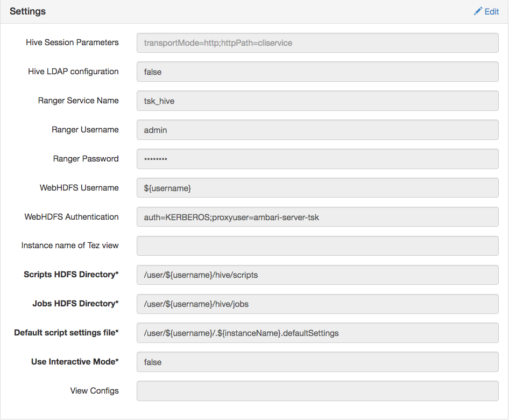Click the empty Instance name of Tez view field
Viewport: 509px width, 420px height.
[317, 245]
